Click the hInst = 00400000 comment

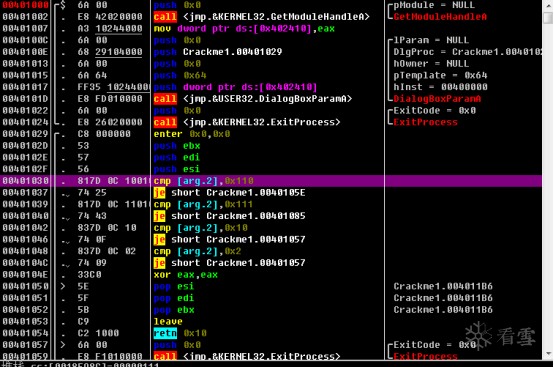[440, 87]
